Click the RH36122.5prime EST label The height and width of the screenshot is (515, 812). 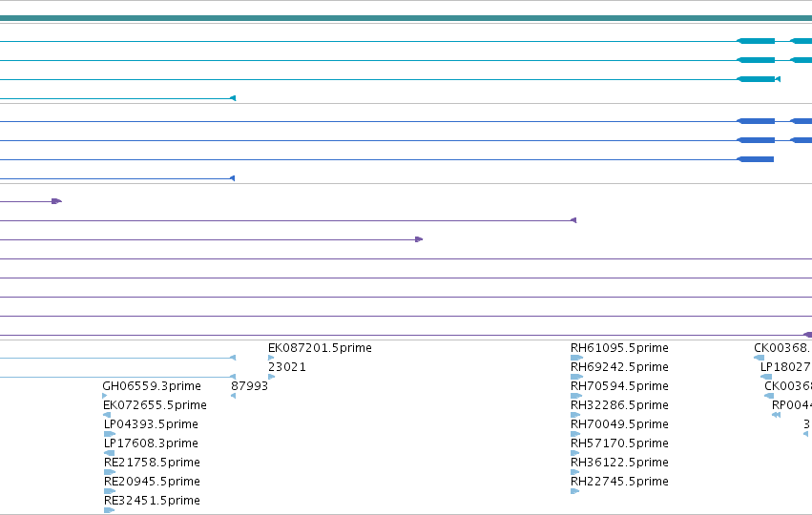pos(619,463)
